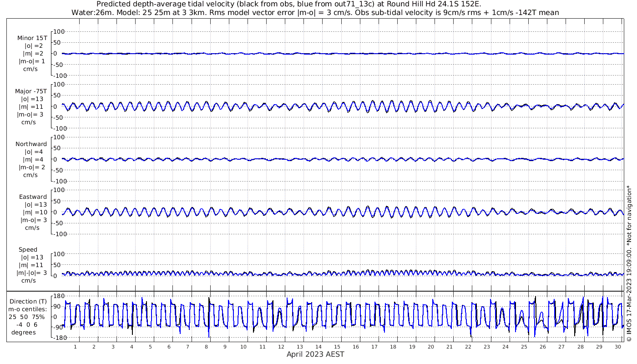Click '|m|-|o|= 3' in Speed panel

32,273
